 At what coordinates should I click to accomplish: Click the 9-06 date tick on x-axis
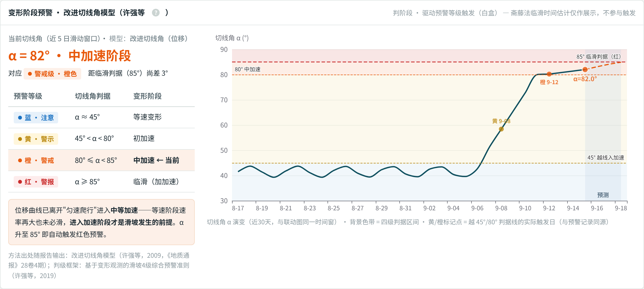point(477,208)
